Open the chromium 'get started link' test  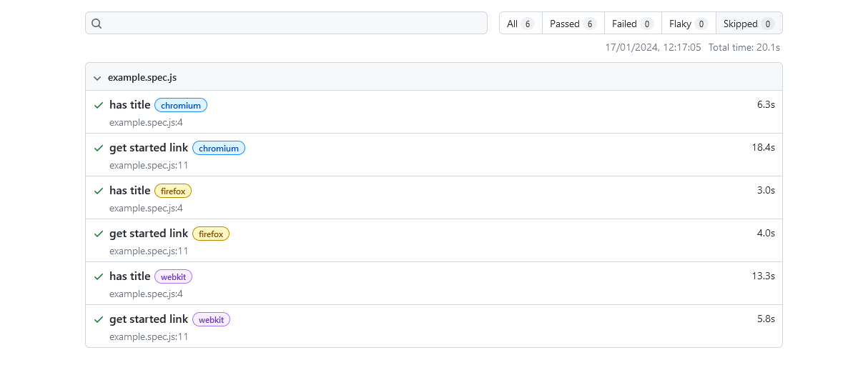149,148
